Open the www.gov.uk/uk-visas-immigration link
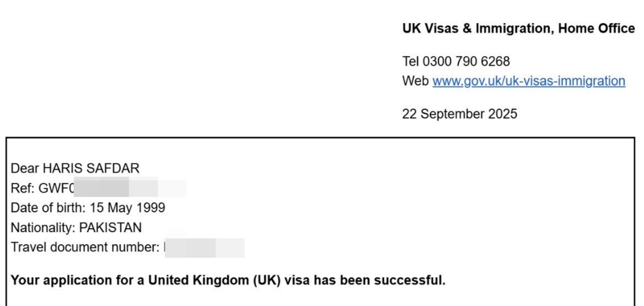This screenshot has width=644, height=306. (x=528, y=82)
